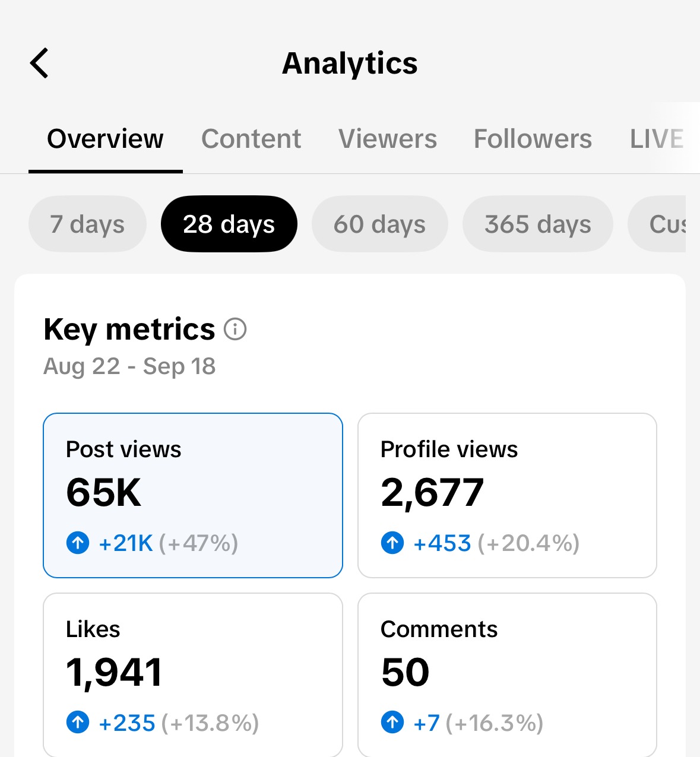
Task: Open the Likes metric card
Action: pos(193,674)
